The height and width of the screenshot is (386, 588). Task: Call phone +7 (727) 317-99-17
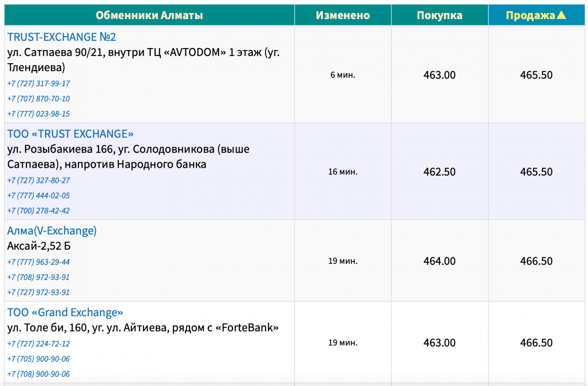(x=39, y=83)
